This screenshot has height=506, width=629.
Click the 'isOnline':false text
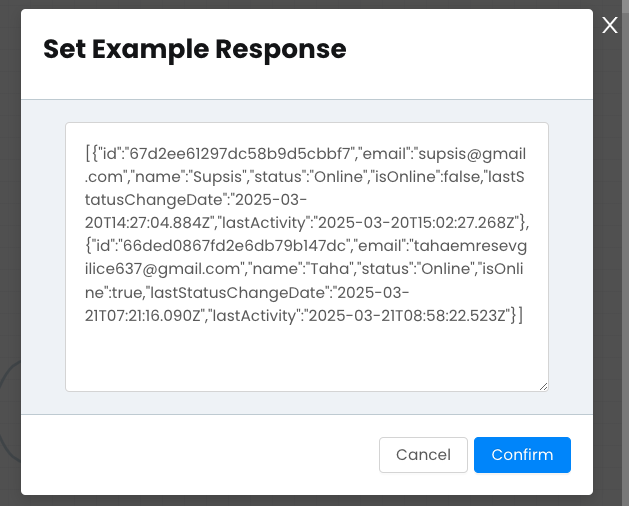click(426, 177)
